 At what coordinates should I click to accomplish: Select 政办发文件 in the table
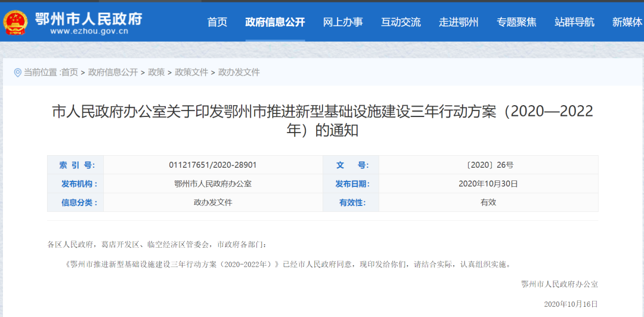[x=213, y=202]
